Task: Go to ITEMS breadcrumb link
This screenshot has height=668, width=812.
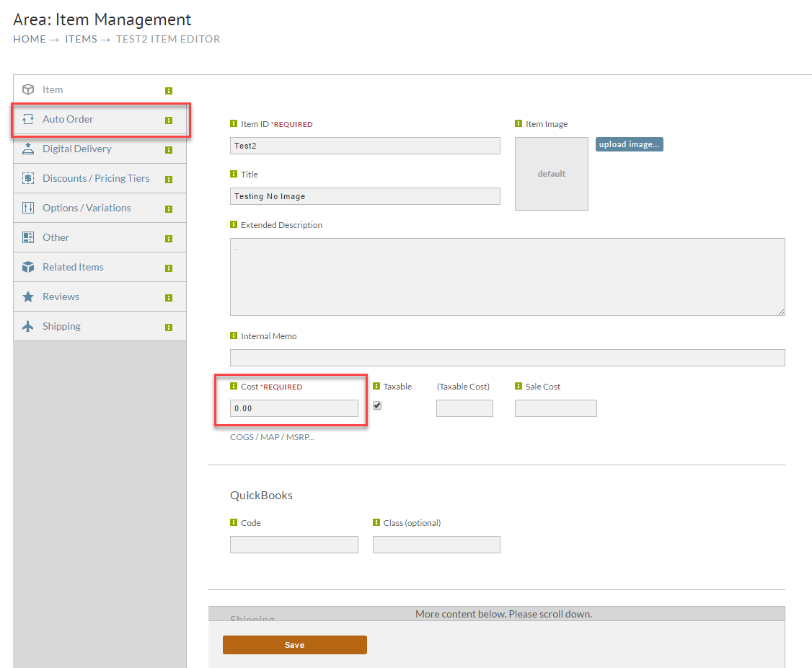Action: tap(81, 39)
